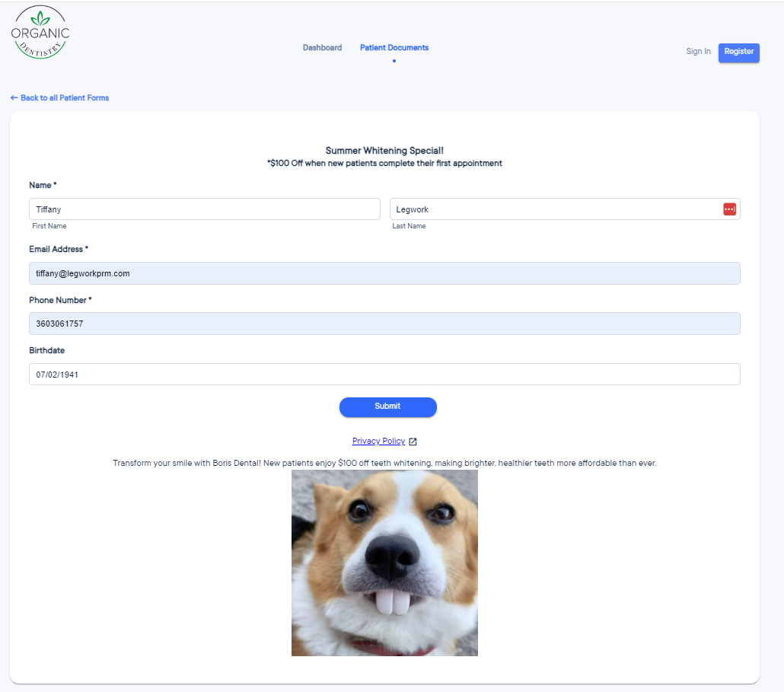784x692 pixels.
Task: Click the external link icon beside Privacy Policy
Action: click(x=413, y=442)
